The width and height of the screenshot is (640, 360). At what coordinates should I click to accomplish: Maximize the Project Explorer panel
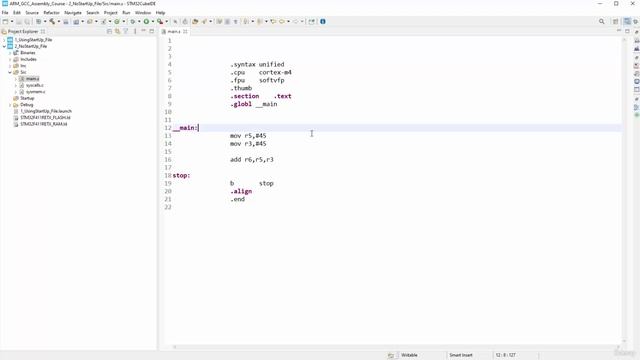coord(151,31)
